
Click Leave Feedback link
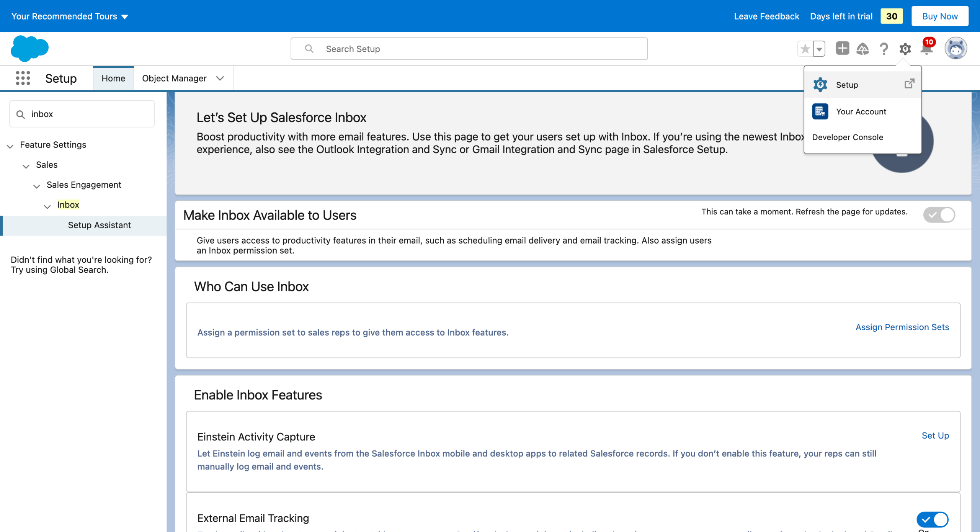tap(766, 16)
